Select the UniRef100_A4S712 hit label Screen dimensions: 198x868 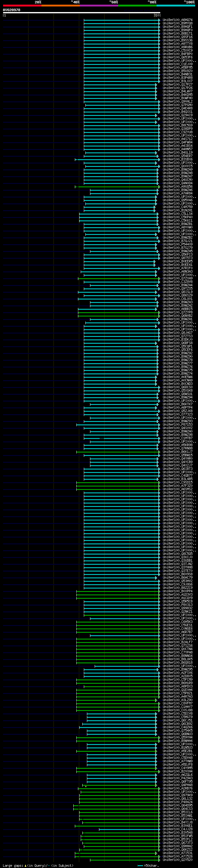pos(178,139)
